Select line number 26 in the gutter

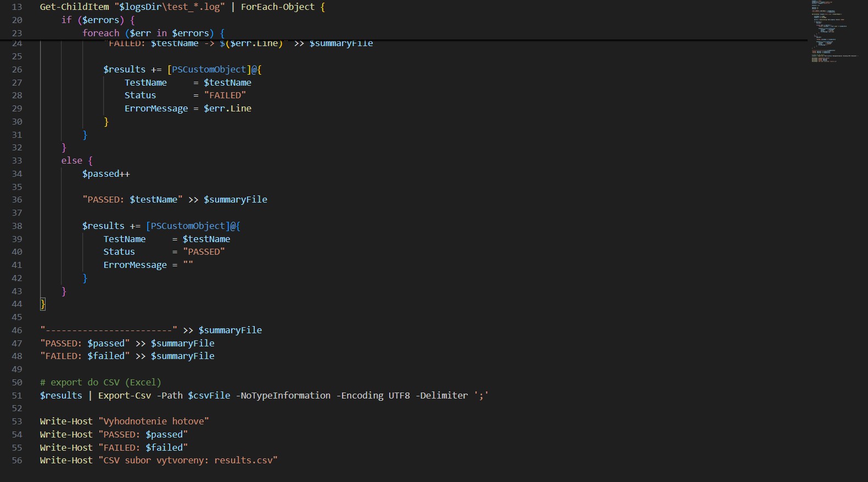[17, 70]
